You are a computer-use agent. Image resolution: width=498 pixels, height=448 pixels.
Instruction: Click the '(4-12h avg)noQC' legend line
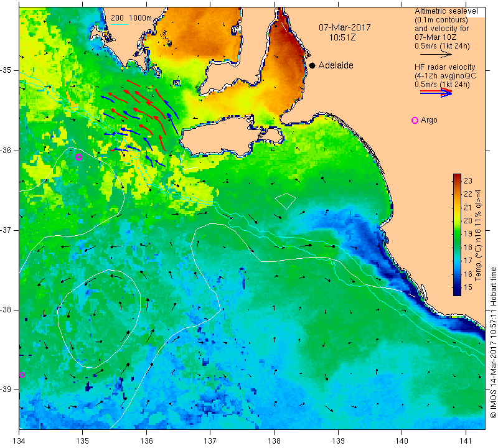(x=445, y=76)
